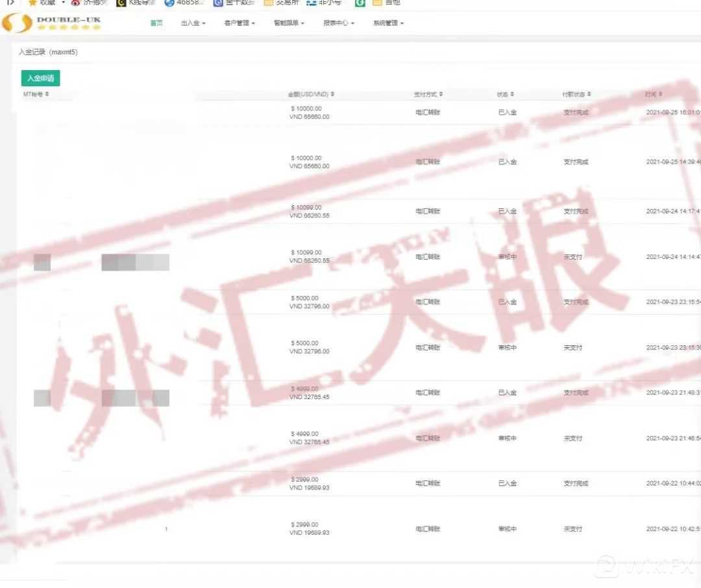The image size is (701, 588).
Task: Click 电汇转账 in 2021-09-22 10:42 row
Action: click(x=428, y=529)
